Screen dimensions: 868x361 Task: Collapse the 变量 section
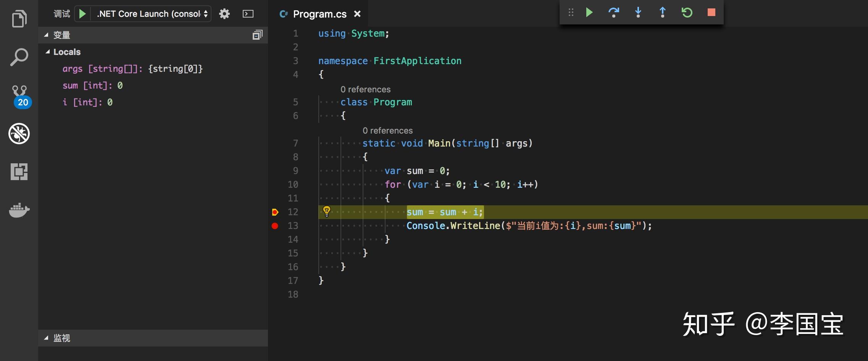61,35
